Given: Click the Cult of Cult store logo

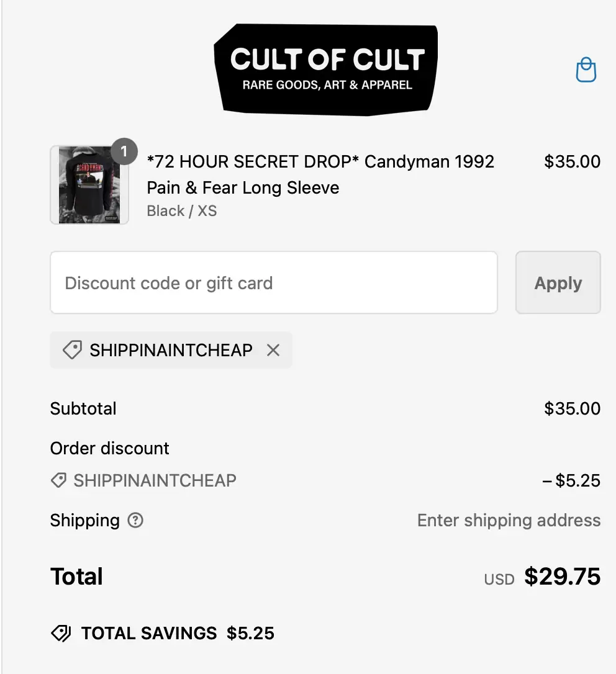Looking at the screenshot, I should (327, 70).
